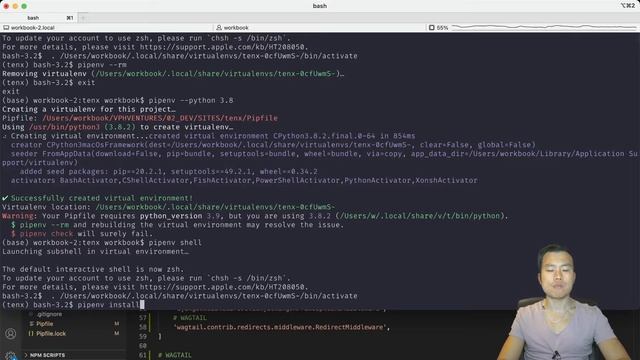This screenshot has height=360, width=640.
Task: Select the bash terminal tab
Action: [39, 18]
